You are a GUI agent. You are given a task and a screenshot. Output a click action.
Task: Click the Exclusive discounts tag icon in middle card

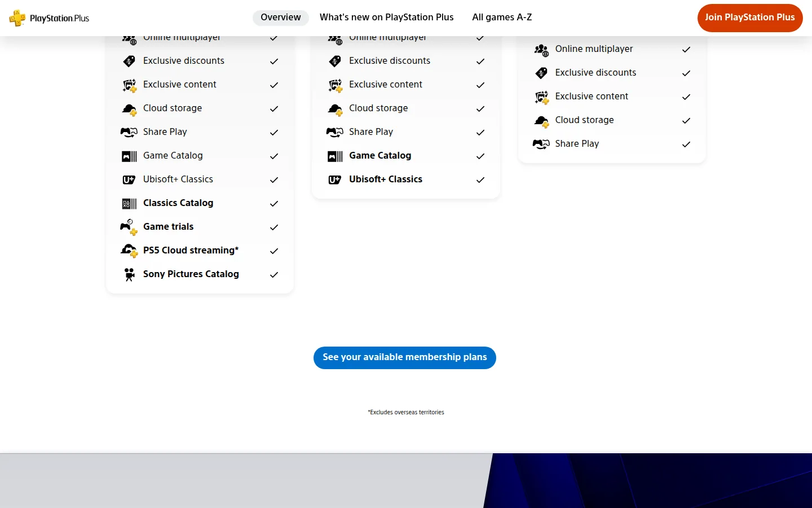335,61
